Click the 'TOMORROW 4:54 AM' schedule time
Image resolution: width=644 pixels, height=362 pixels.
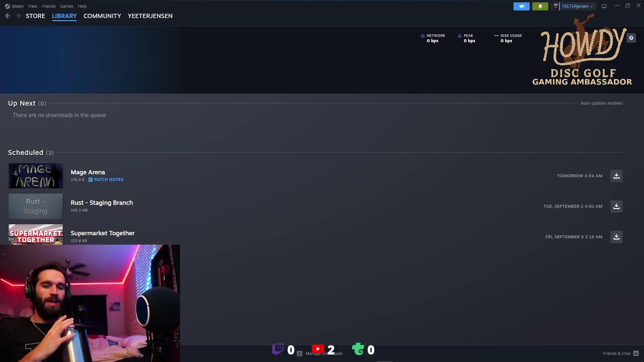(x=580, y=176)
